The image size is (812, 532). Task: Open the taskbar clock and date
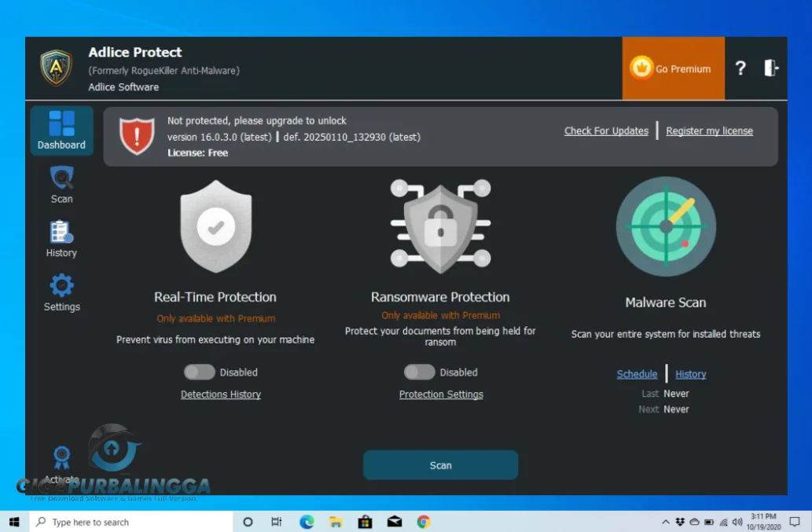pyautogui.click(x=763, y=522)
